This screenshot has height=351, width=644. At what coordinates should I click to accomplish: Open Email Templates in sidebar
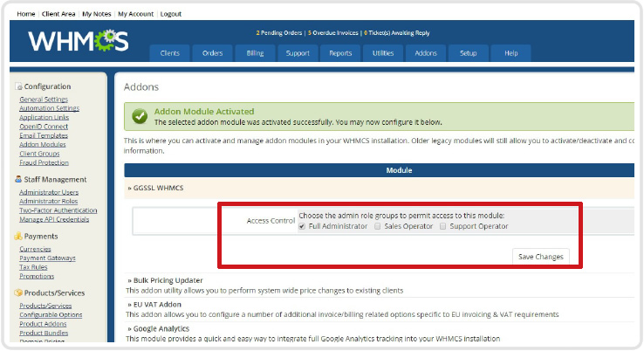pos(44,135)
